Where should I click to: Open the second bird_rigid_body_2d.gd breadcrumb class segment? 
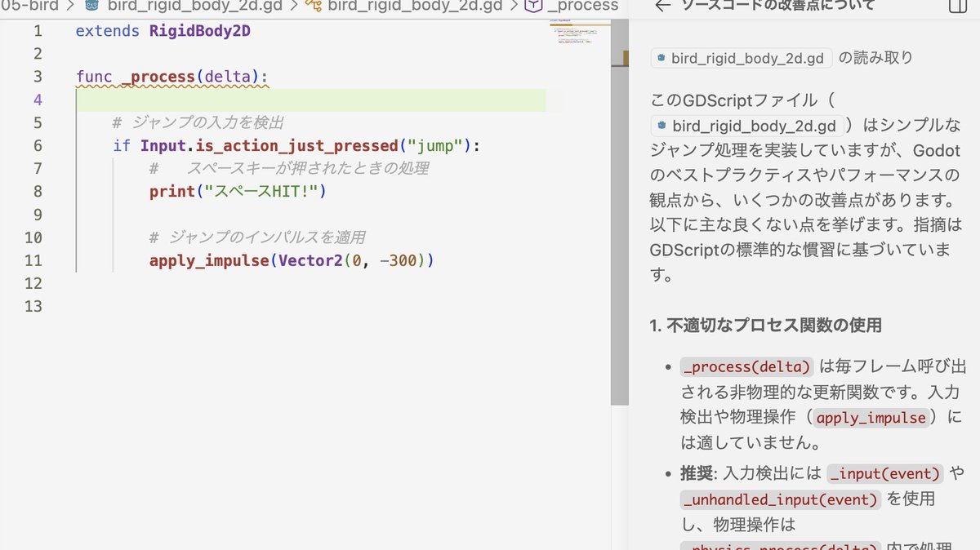416,6
